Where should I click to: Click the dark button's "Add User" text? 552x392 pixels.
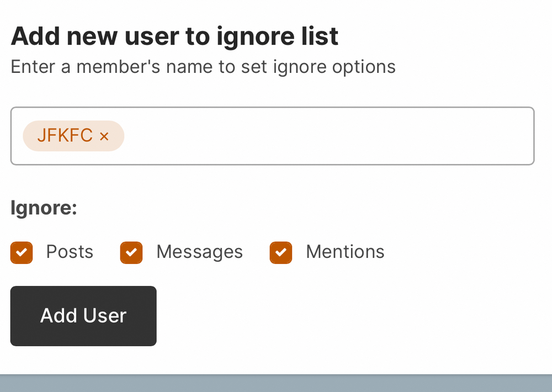point(83,316)
